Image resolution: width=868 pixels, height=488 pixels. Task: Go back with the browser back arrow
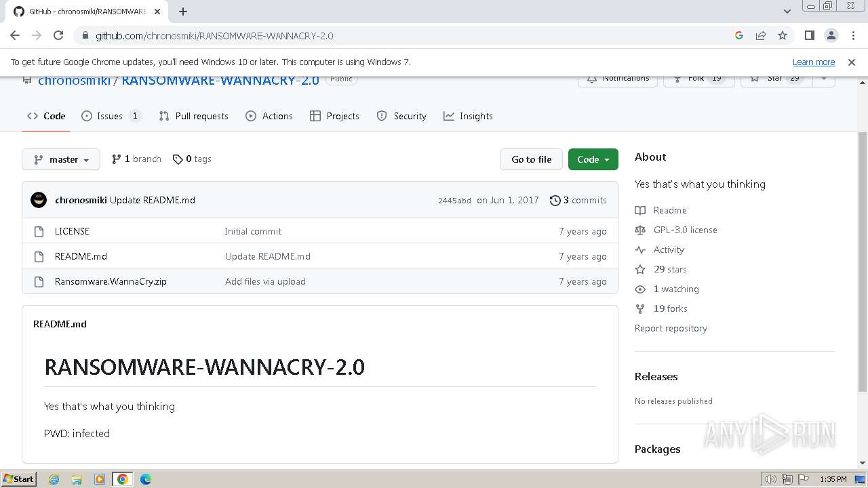pyautogui.click(x=15, y=35)
